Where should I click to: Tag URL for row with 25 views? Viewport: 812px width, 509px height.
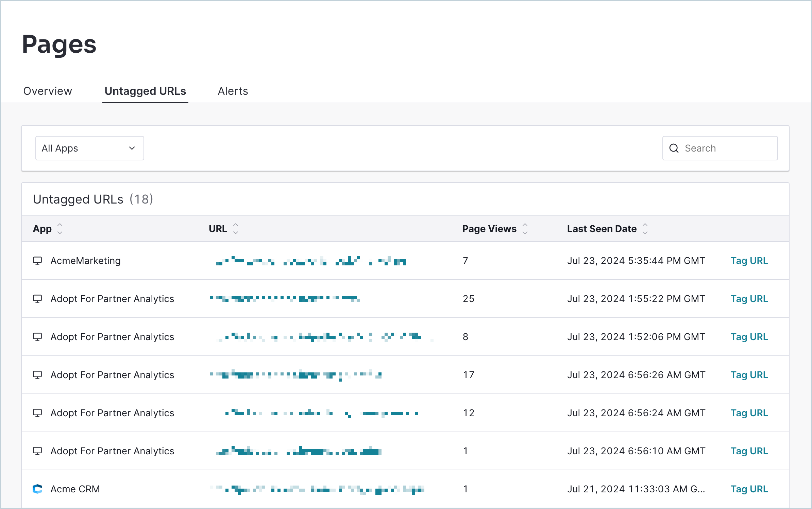(x=749, y=299)
